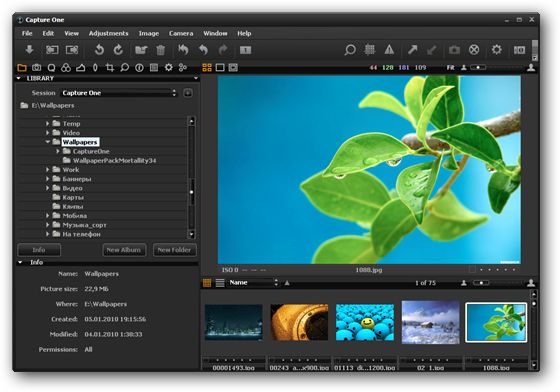Switch viewer to multi-image grid mode
The image size is (560, 392).
207,67
